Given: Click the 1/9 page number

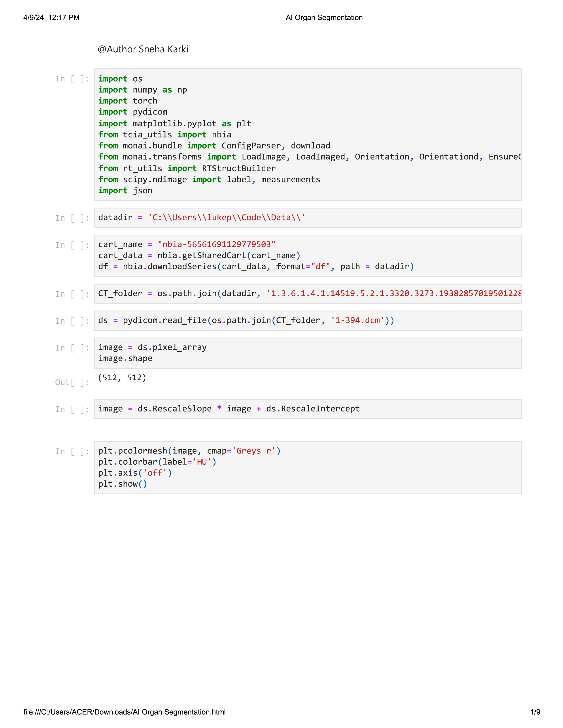Looking at the screenshot, I should coord(535,712).
